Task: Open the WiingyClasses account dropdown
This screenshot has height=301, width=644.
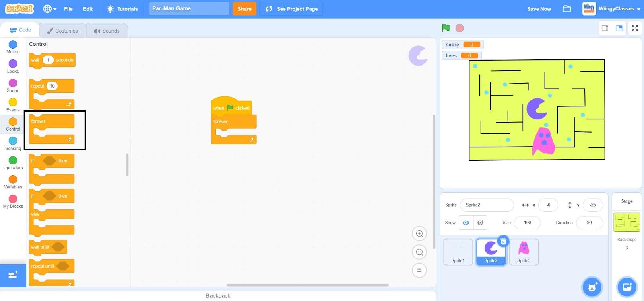Action: 611,9
